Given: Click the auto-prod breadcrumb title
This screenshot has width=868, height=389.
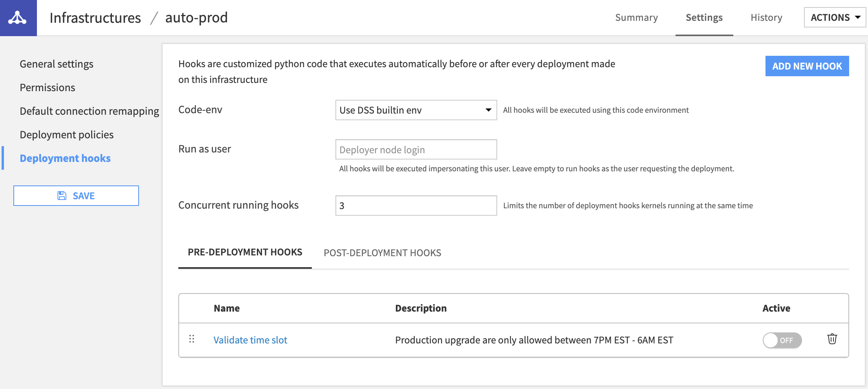Looking at the screenshot, I should pos(196,18).
